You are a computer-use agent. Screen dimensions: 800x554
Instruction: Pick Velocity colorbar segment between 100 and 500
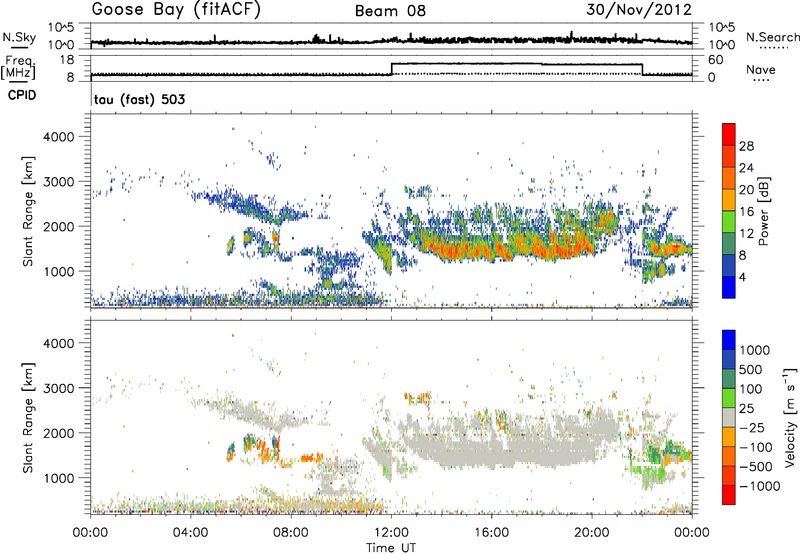(729, 379)
